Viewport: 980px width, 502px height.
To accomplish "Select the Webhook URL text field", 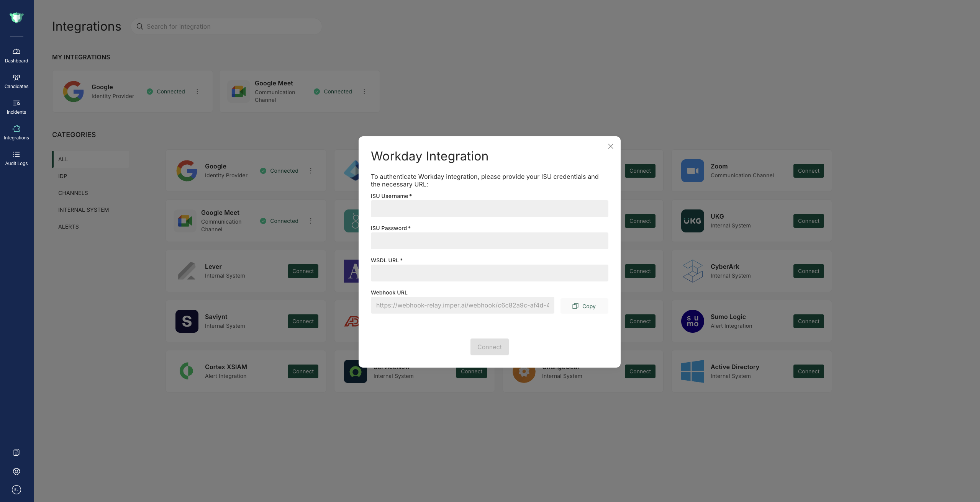I will click(462, 305).
